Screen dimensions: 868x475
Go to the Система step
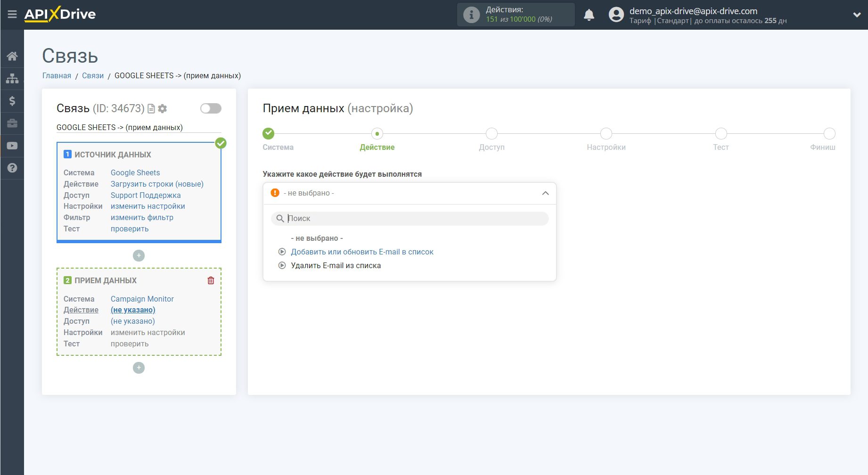coord(269,134)
